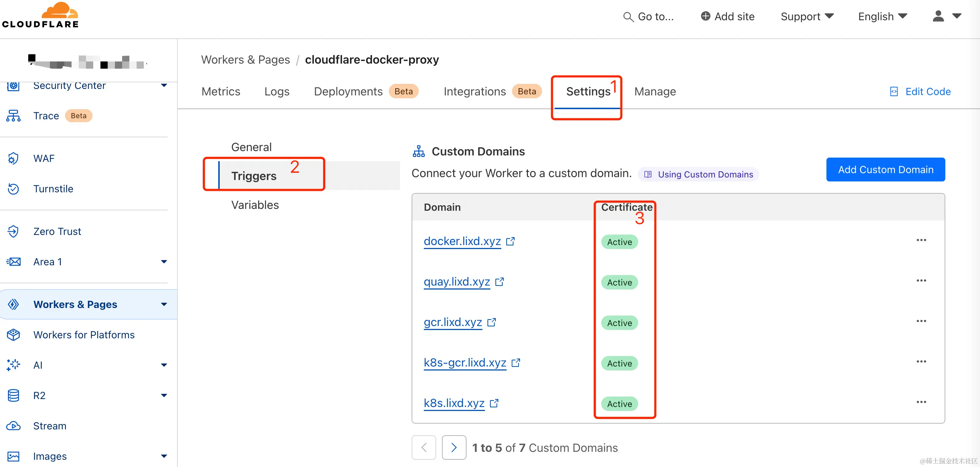The image size is (980, 467).
Task: Click the Trace sidebar icon
Action: point(13,116)
